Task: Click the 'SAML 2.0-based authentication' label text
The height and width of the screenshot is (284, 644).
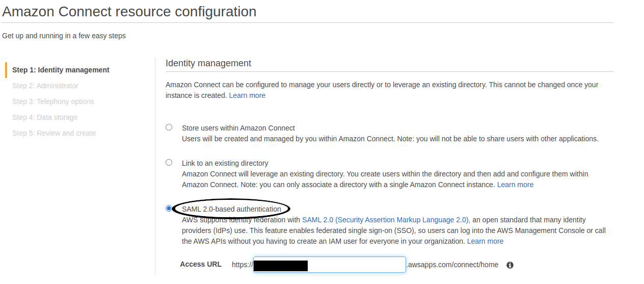Action: click(231, 209)
